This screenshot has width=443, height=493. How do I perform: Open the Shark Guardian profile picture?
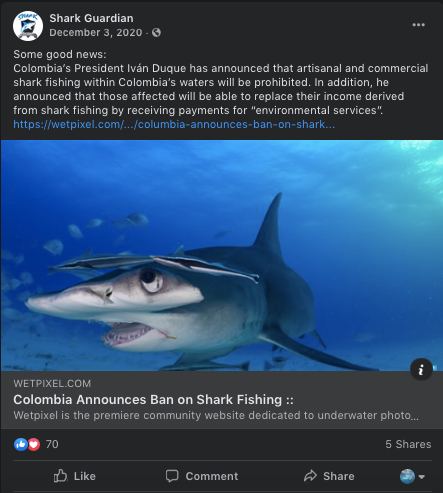(28, 26)
